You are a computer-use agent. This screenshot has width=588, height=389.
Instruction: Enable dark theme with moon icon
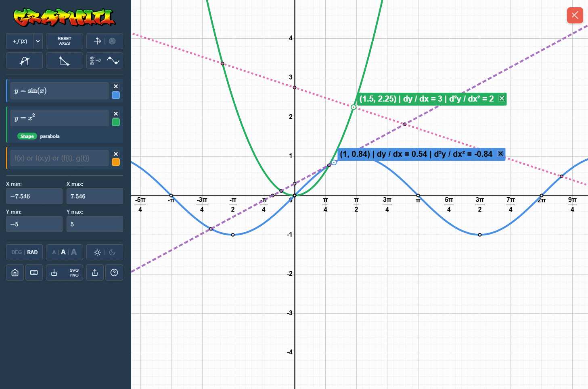click(112, 252)
